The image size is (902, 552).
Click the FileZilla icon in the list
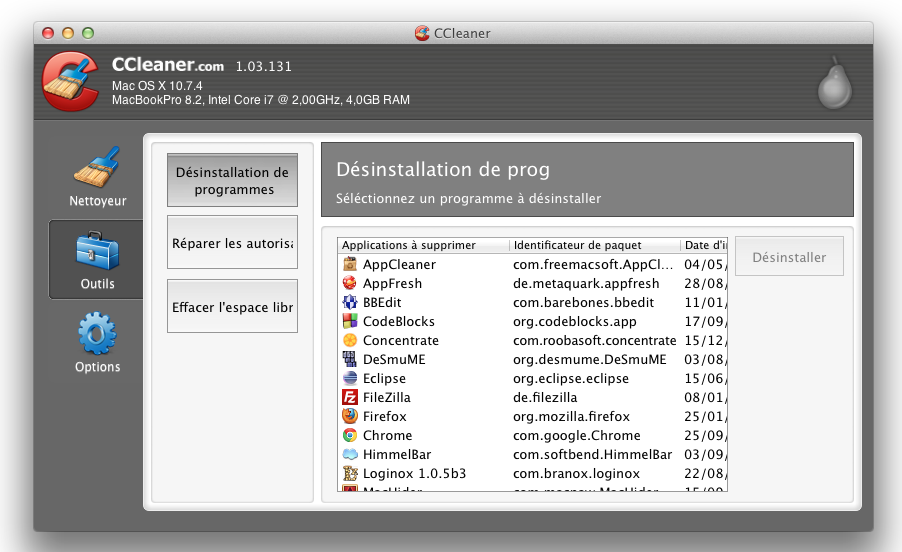point(350,398)
